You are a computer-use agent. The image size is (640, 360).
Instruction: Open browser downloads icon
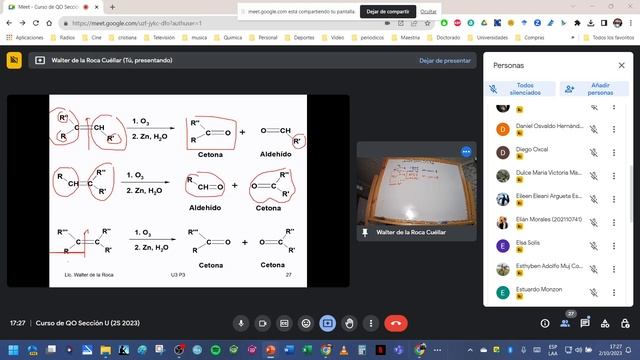click(x=591, y=23)
